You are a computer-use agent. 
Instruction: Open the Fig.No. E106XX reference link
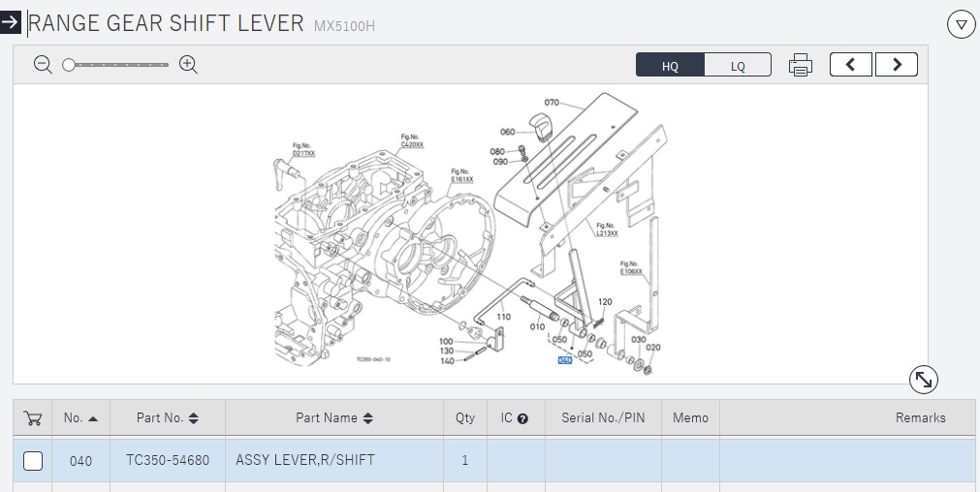coord(631,268)
